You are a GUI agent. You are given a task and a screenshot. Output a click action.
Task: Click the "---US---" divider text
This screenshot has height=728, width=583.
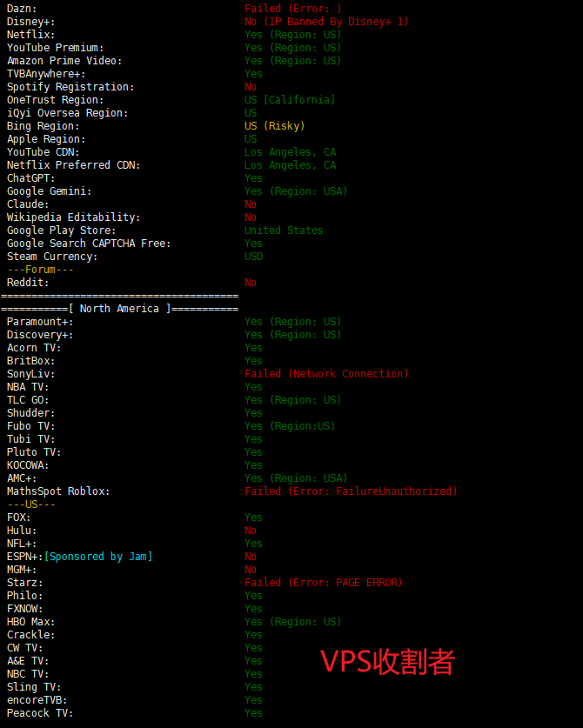click(x=31, y=504)
